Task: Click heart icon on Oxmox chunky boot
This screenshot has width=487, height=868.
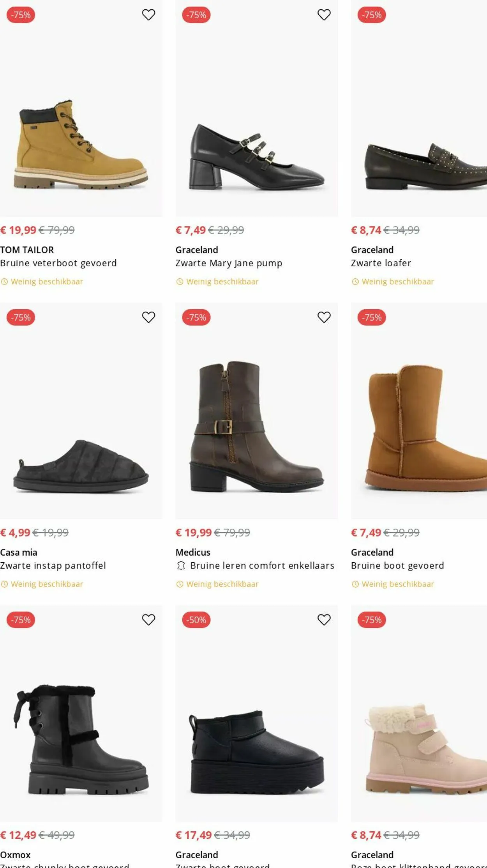Action: click(148, 620)
